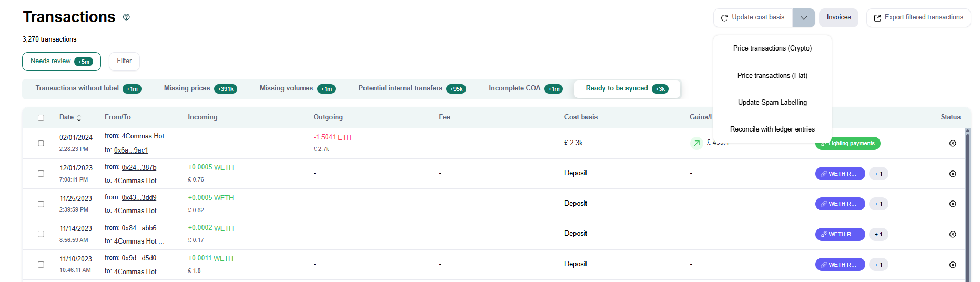Click the status icon for 12/01/2023 row
The height and width of the screenshot is (282, 980).
pyautogui.click(x=952, y=174)
